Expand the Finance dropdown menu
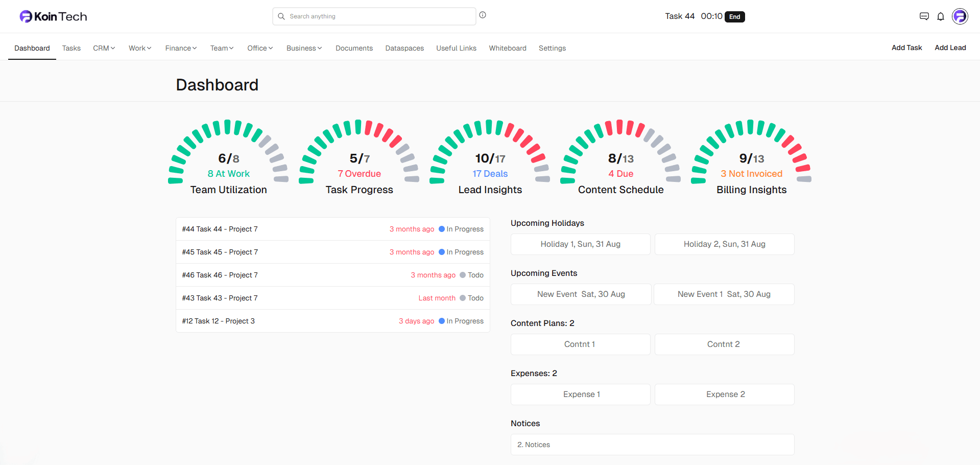Screen dimensions: 980x465 click(181, 48)
